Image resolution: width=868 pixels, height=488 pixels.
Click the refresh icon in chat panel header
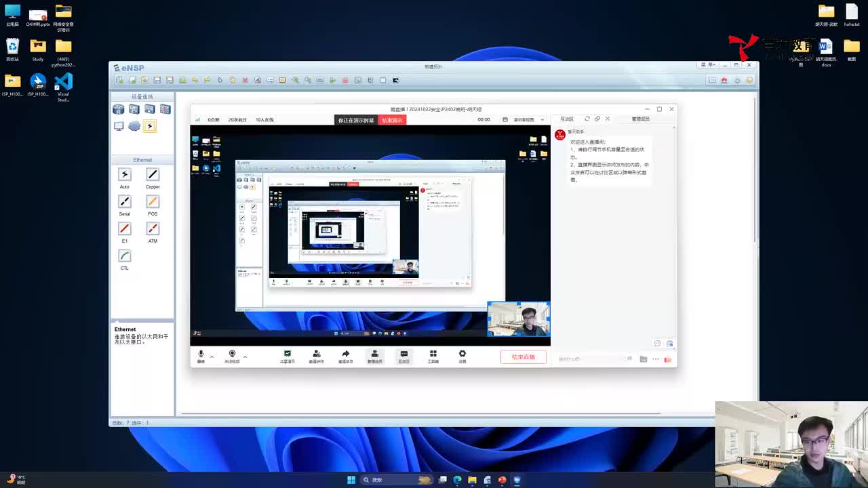tap(587, 119)
